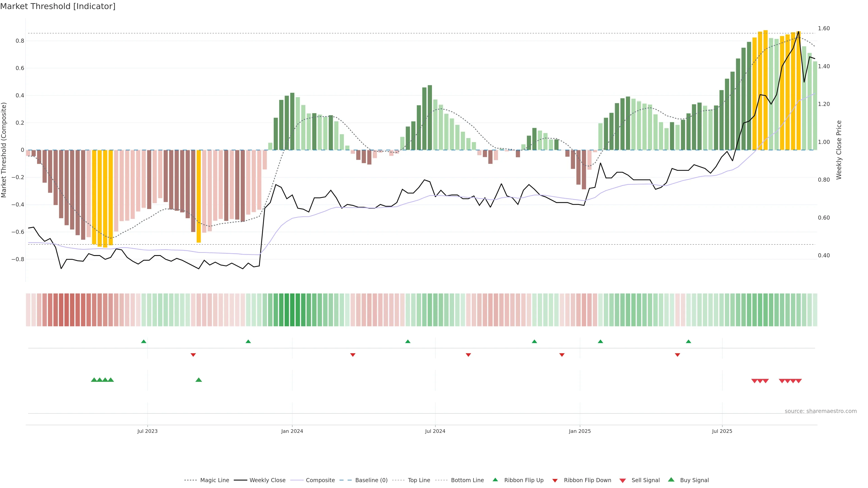Click Sell Signal legend red triangle

[622, 480]
